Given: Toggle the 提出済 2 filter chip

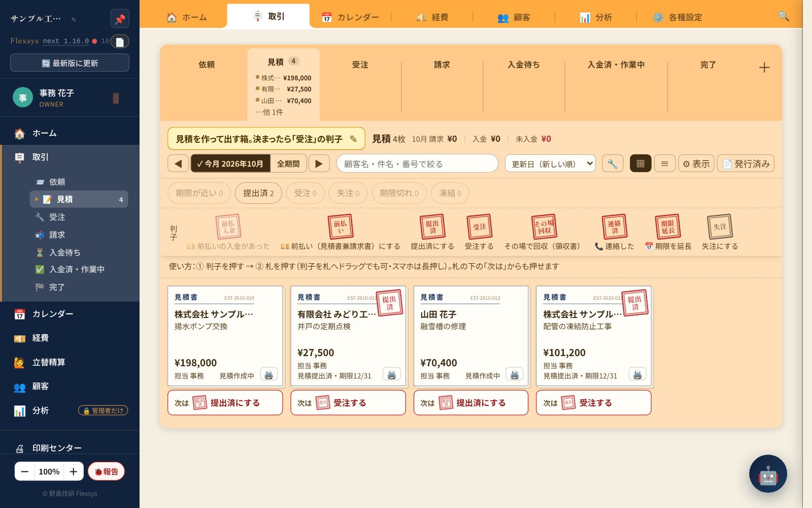Looking at the screenshot, I should click(258, 193).
